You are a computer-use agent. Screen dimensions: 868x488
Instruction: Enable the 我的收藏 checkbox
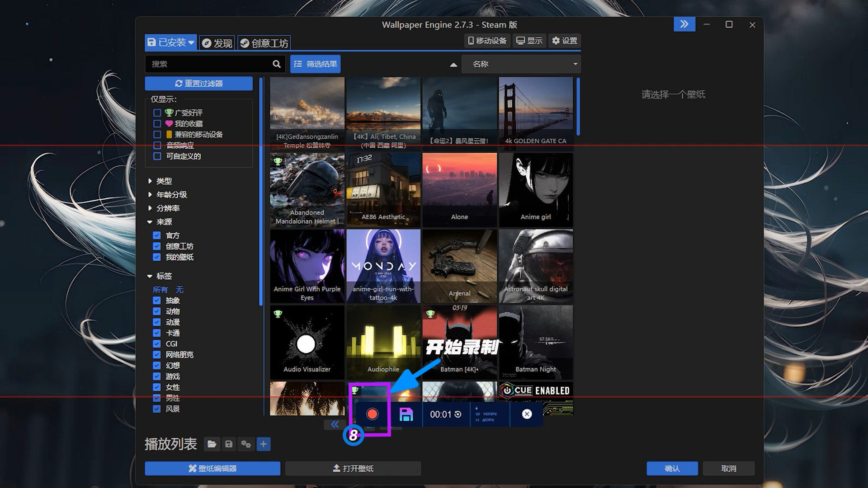pos(157,124)
